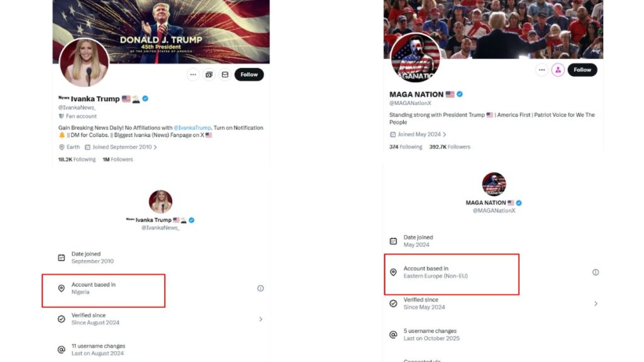Click info icon beside Eastern Europe location
644x362 pixels.
[x=596, y=272]
